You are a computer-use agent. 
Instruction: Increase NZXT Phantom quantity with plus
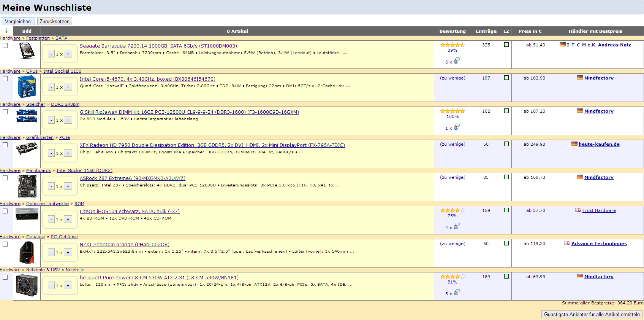coord(68,253)
